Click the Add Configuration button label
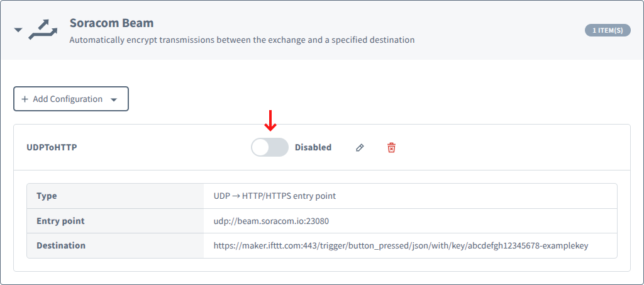This screenshot has width=644, height=285. (67, 99)
